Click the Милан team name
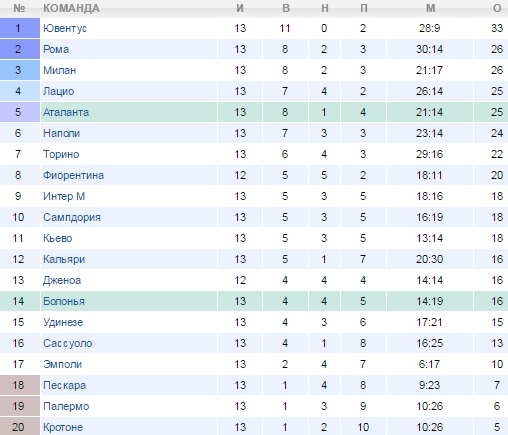508x435 pixels. click(59, 70)
